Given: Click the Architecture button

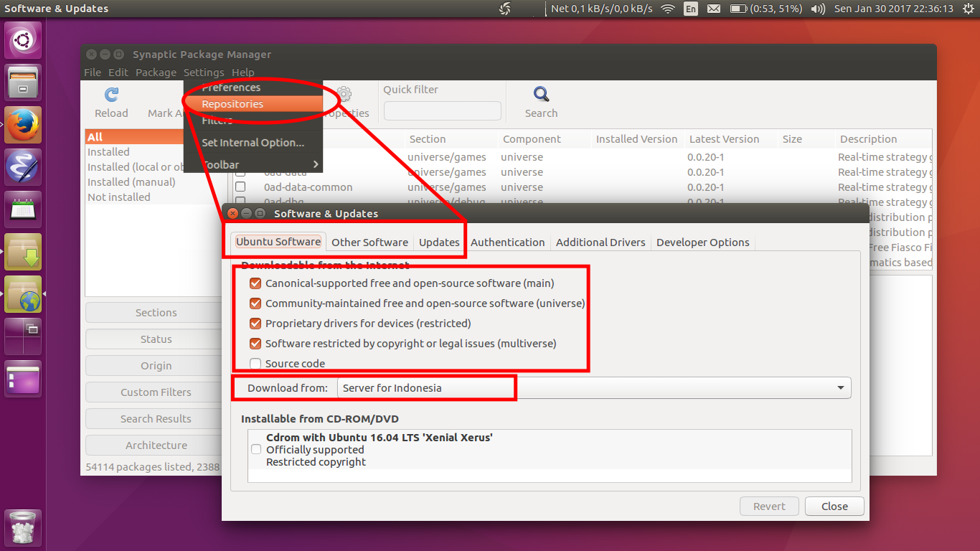Looking at the screenshot, I should click(156, 446).
